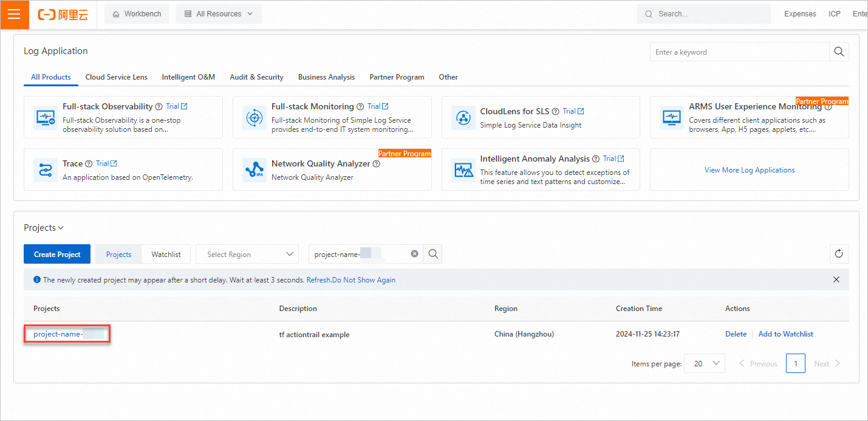
Task: Open the Full-stack Observability application icon
Action: click(x=46, y=117)
